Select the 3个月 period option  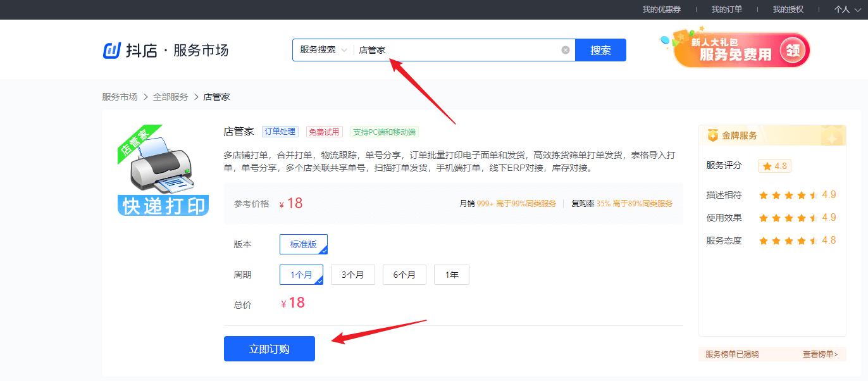[x=352, y=275]
